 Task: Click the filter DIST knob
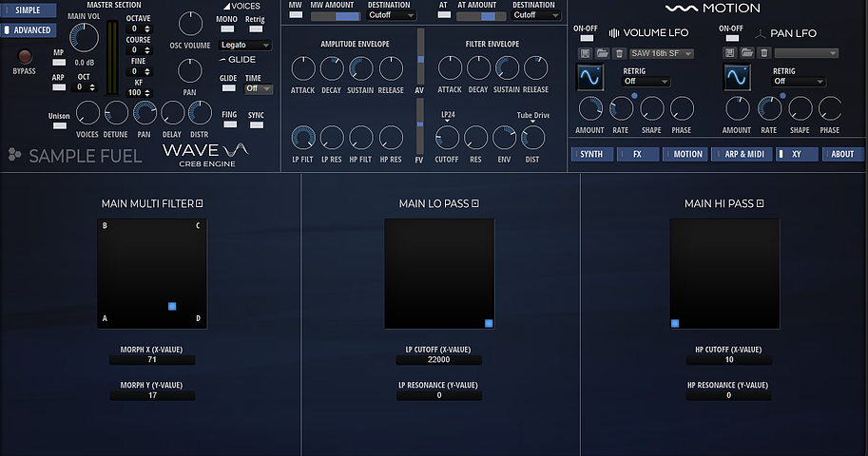pyautogui.click(x=532, y=138)
